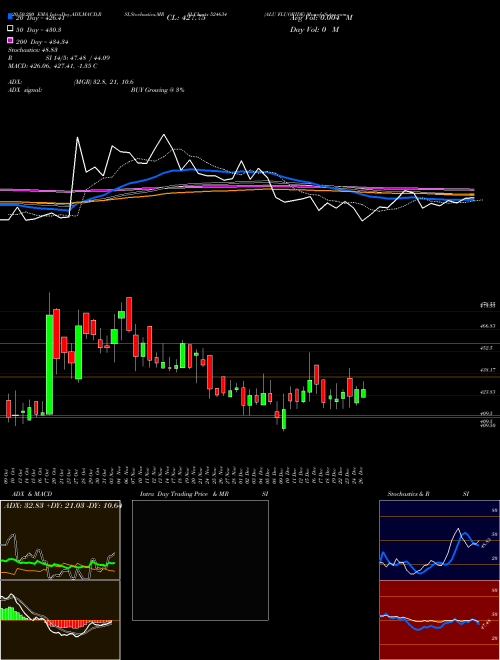
Task: Click the magenta 200 Day legend swatch
Action: (x=11, y=41)
